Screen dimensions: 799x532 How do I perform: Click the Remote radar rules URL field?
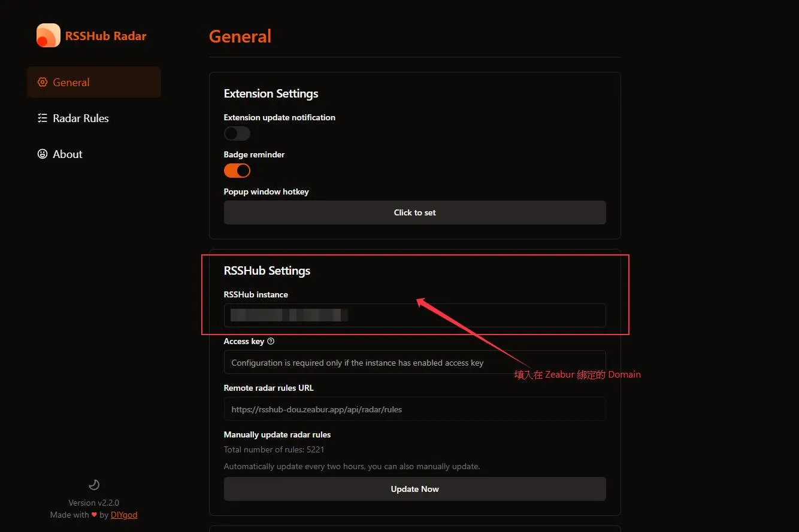pos(414,409)
